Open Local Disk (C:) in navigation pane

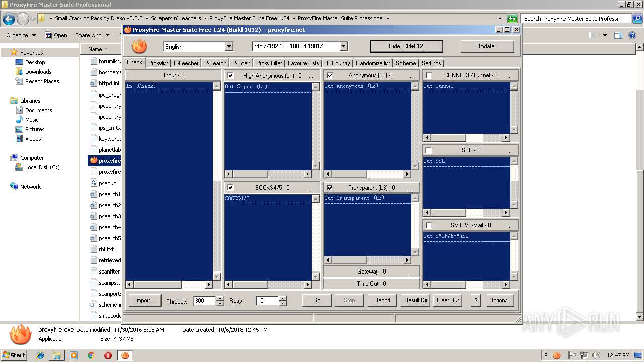42,167
